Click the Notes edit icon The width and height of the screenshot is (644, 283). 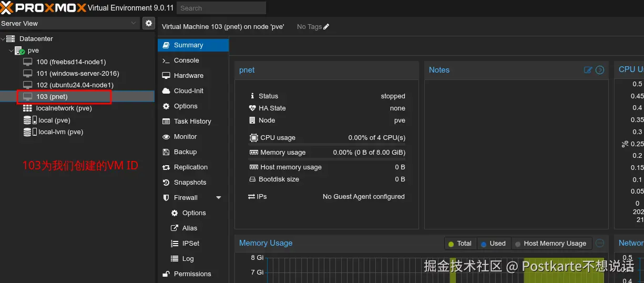588,70
